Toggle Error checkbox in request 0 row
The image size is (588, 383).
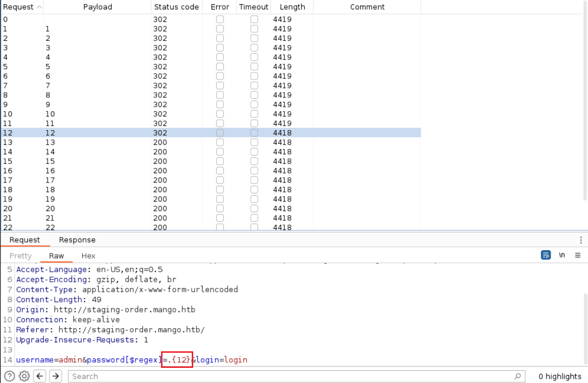click(220, 19)
